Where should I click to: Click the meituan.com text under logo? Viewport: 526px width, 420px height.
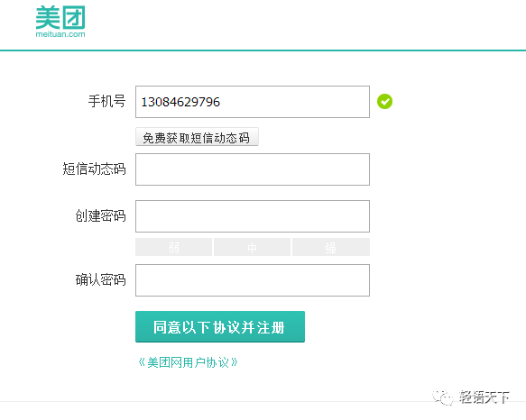pos(60,34)
